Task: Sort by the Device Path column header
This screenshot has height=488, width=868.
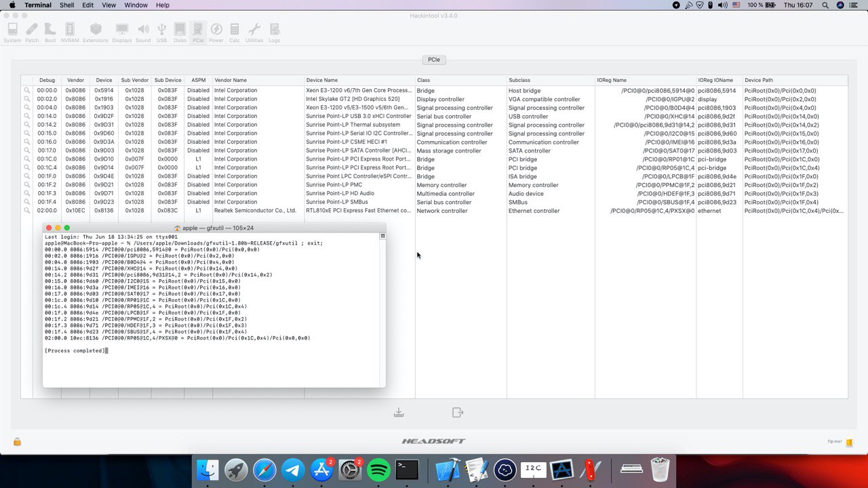Action: [795, 80]
